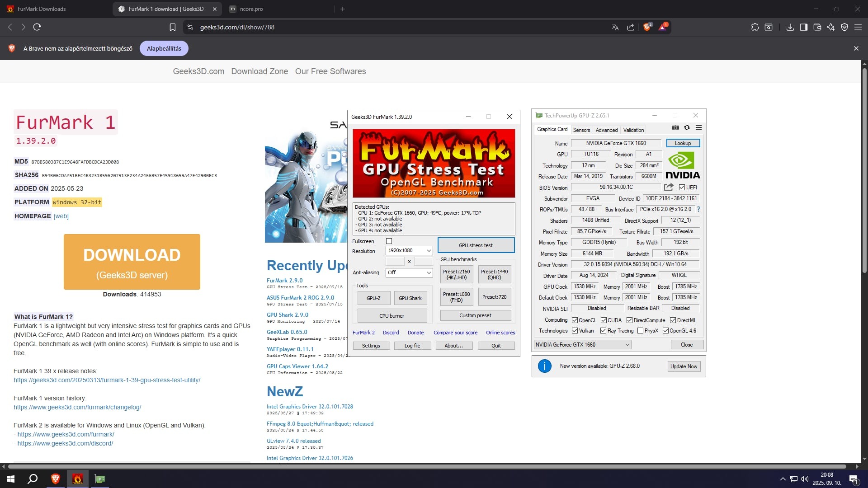Open GPU-Z from the taskbar

click(x=100, y=479)
